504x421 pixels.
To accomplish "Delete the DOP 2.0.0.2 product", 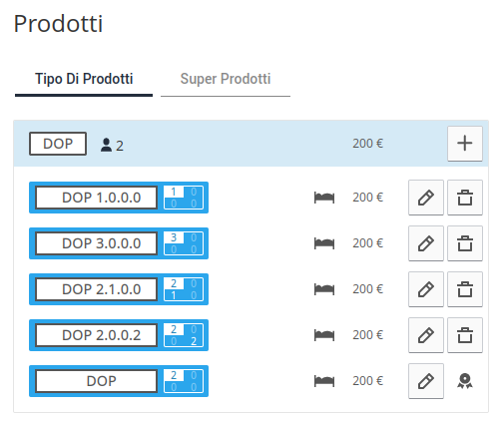I will 465,335.
